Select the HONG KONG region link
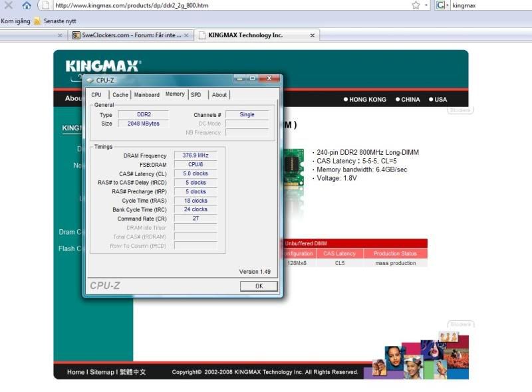The width and height of the screenshot is (532, 392). 364,100
